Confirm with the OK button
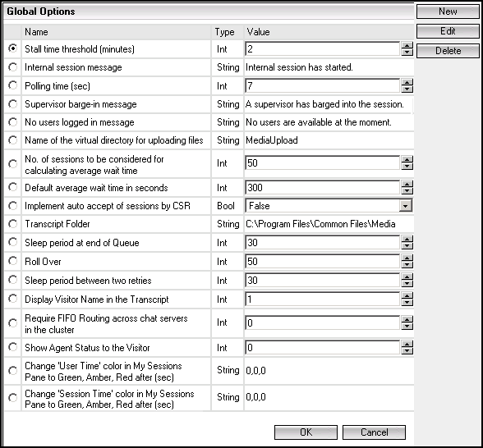The image size is (483, 448). (x=306, y=432)
